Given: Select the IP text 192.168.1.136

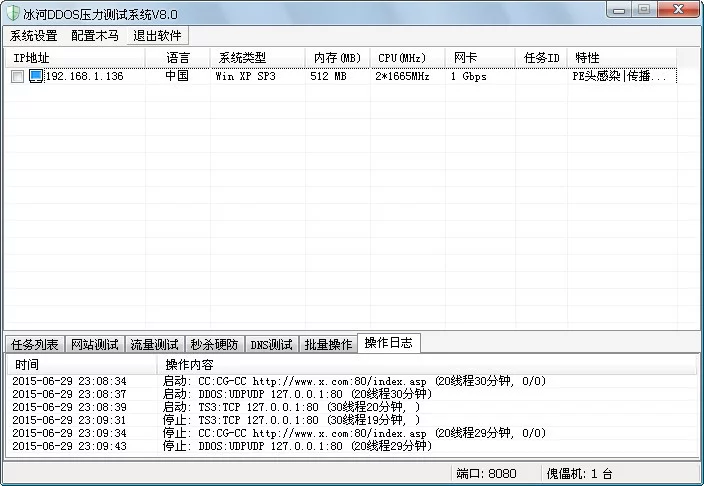Looking at the screenshot, I should (84, 76).
